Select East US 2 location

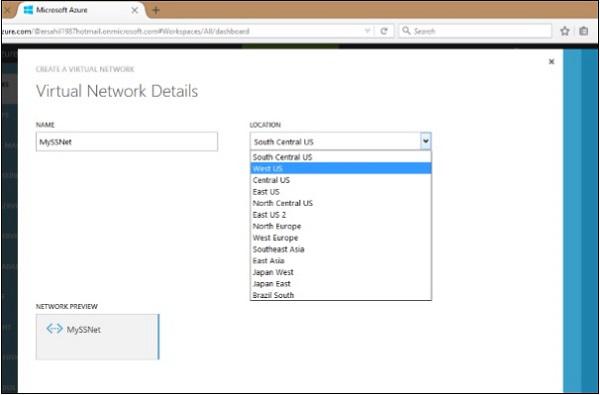pyautogui.click(x=341, y=214)
